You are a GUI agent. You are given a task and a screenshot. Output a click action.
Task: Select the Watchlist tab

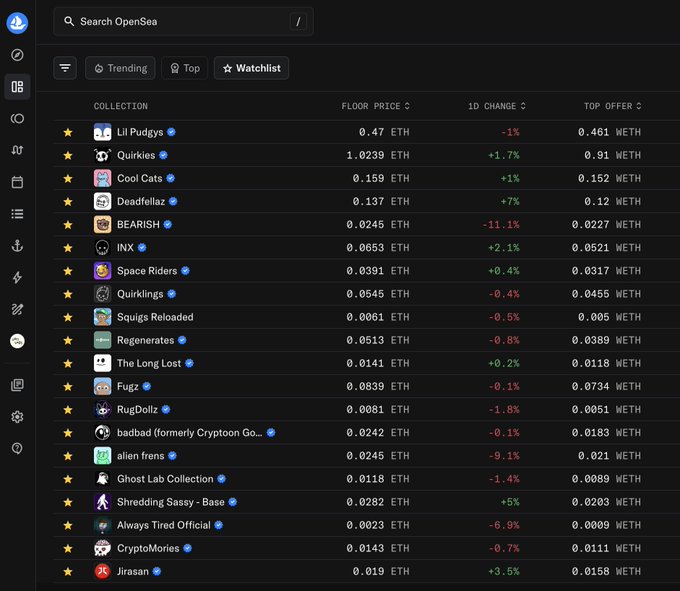pos(252,68)
